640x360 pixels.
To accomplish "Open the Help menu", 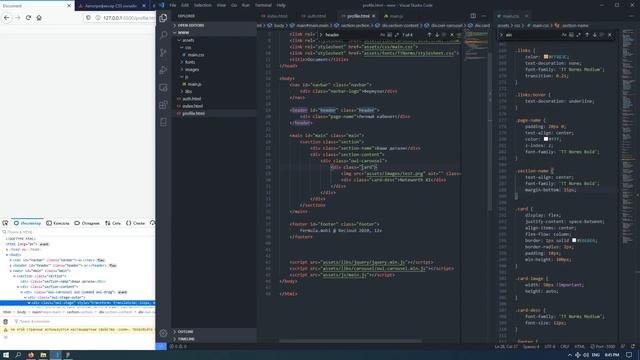I will (281, 5).
